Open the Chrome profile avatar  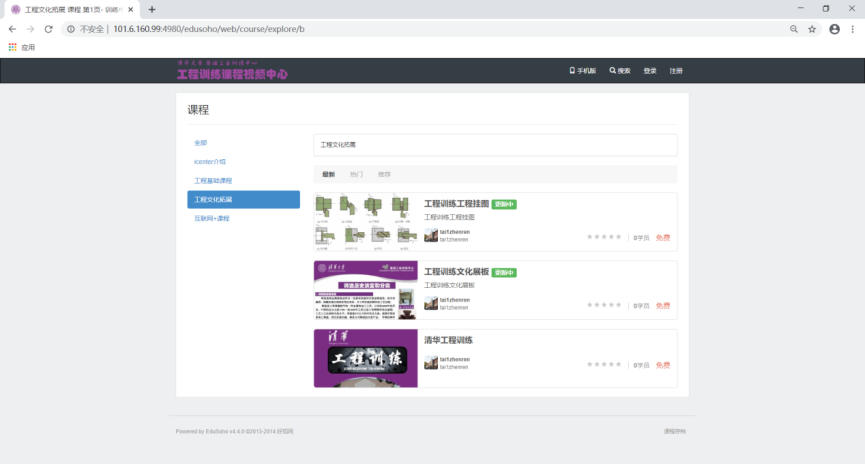pyautogui.click(x=835, y=29)
